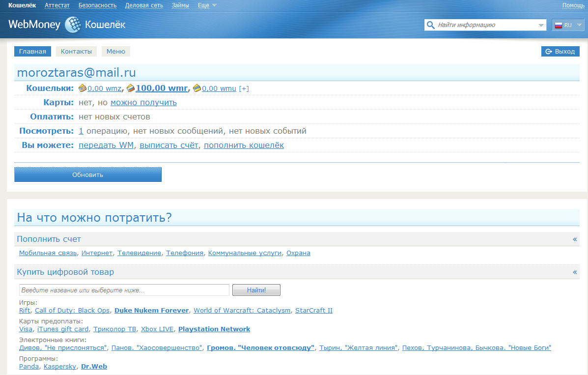Screen dimensions: 588x375
Task: Open the 0,00 wmz wallet link
Action: (104, 88)
